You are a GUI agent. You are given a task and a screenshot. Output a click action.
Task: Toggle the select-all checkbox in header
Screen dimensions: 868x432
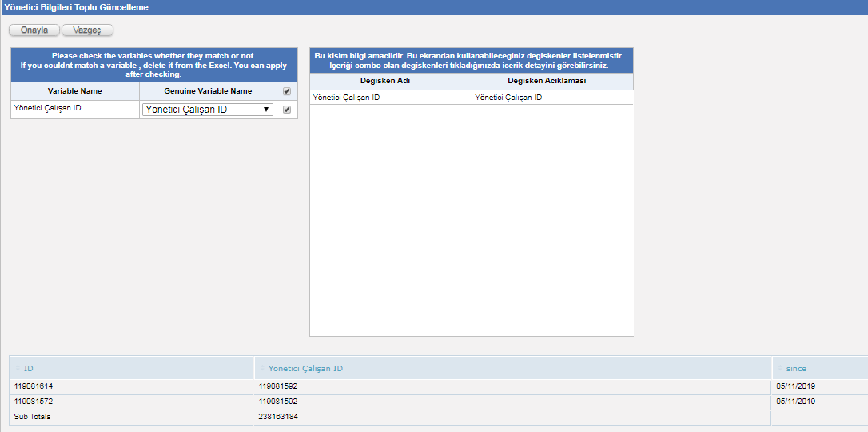(x=287, y=91)
